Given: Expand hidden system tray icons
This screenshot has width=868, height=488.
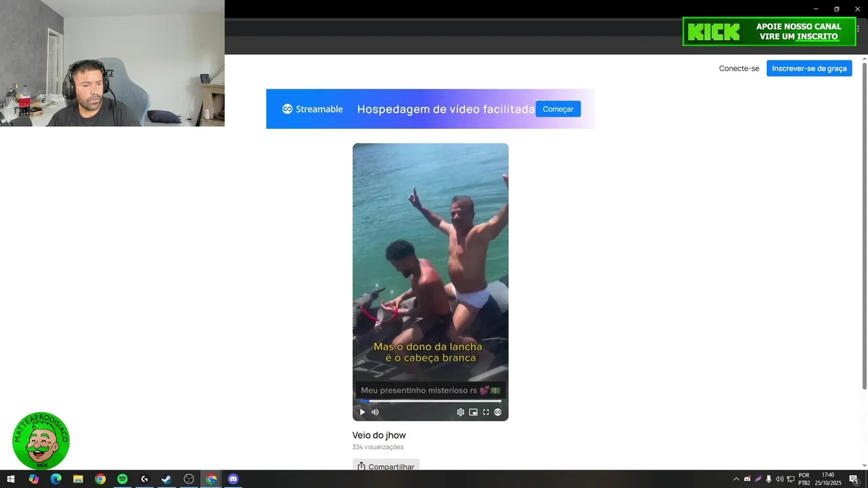Looking at the screenshot, I should click(736, 479).
